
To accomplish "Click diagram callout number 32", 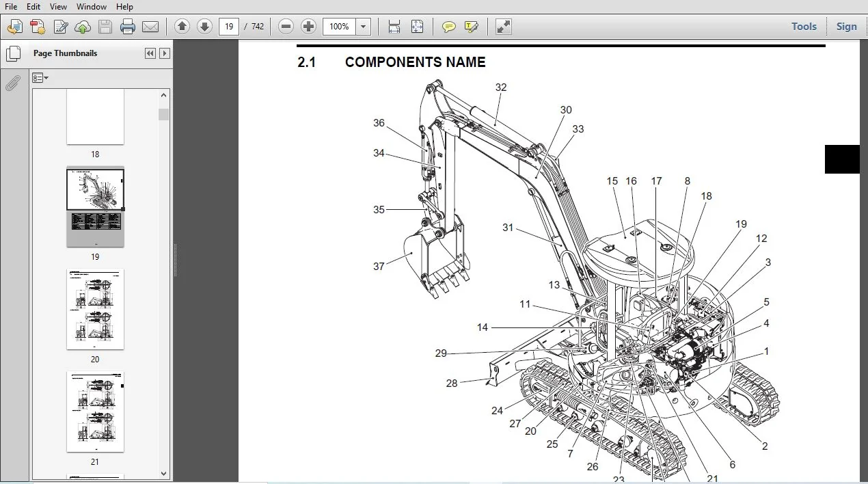I will coord(501,88).
